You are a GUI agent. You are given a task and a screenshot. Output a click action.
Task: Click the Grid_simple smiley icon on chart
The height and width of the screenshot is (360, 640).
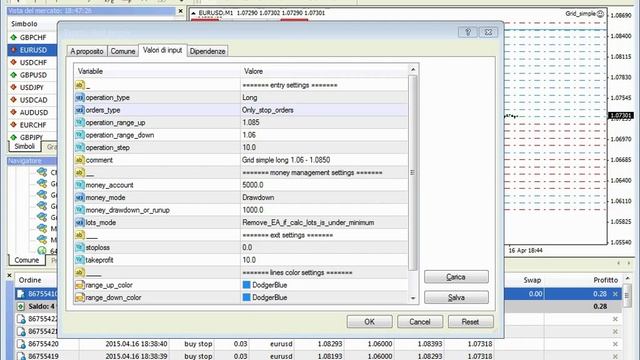pyautogui.click(x=600, y=13)
